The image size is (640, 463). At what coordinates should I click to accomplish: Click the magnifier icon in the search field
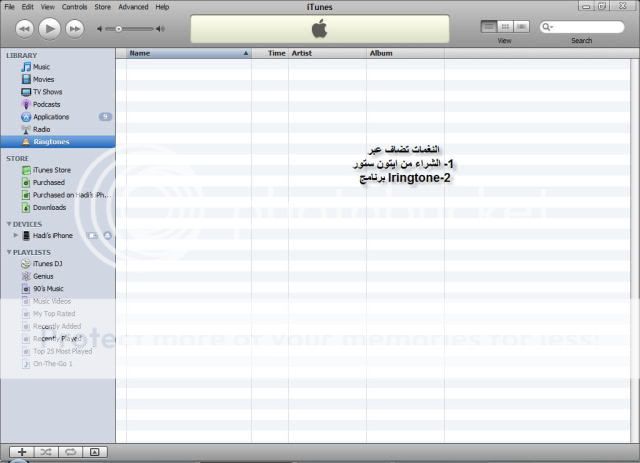click(547, 27)
